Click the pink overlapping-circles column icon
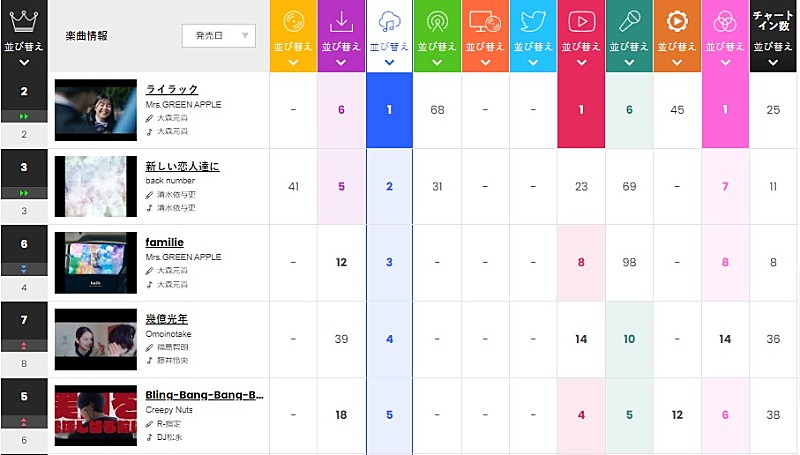 (725, 22)
